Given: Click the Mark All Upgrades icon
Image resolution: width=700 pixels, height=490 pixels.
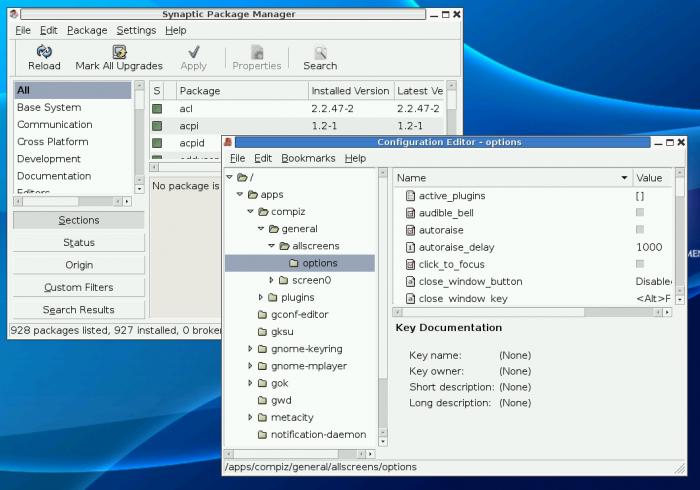Looking at the screenshot, I should pyautogui.click(x=119, y=52).
